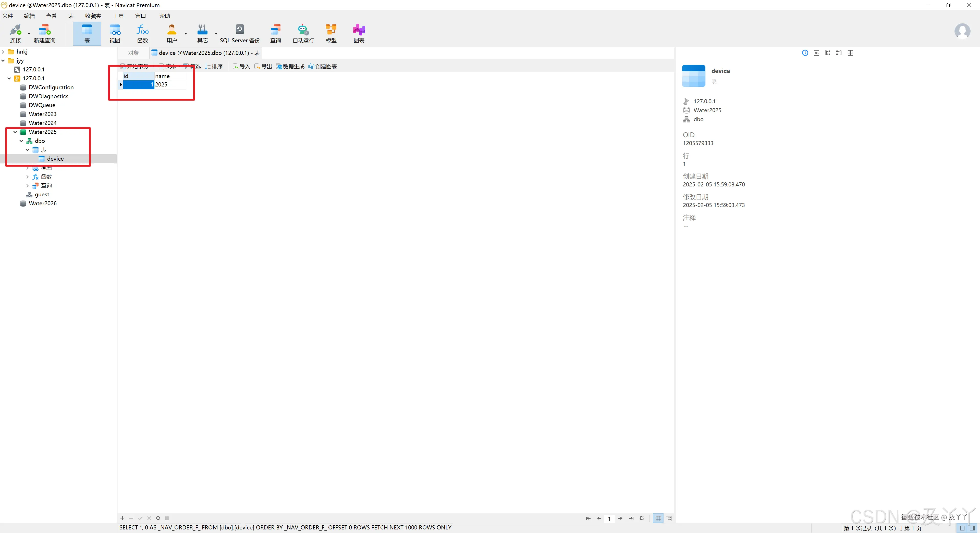This screenshot has height=533, width=980.
Task: Expand the hnkj connection group
Action: pyautogui.click(x=3, y=52)
